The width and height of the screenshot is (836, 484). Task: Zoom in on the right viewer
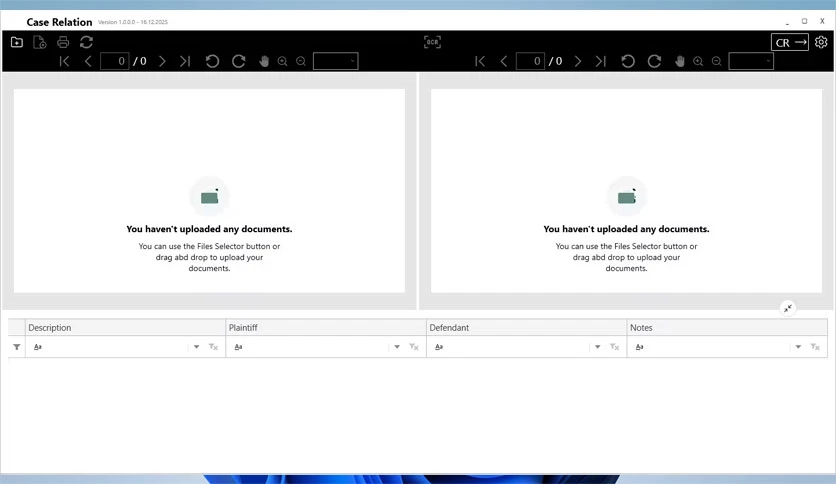click(x=698, y=61)
